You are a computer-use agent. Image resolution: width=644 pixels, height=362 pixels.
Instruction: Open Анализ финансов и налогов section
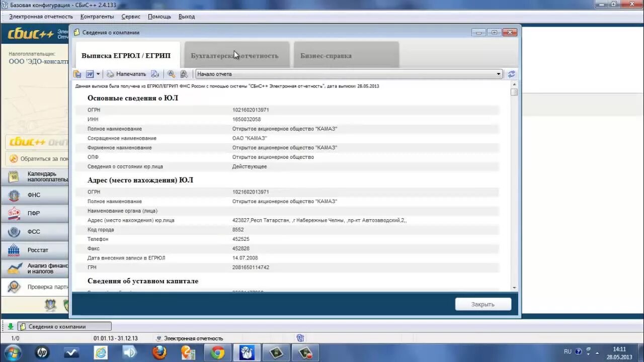[35, 268]
